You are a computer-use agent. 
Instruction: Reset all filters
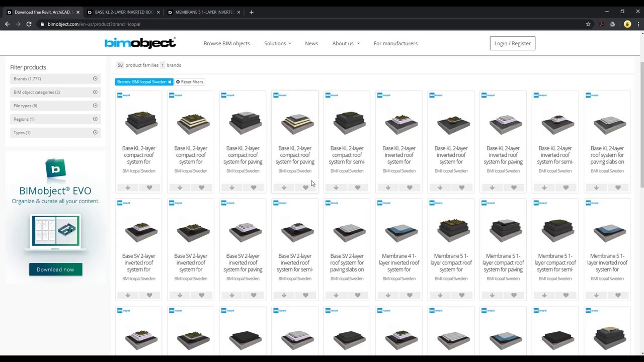coord(190,82)
